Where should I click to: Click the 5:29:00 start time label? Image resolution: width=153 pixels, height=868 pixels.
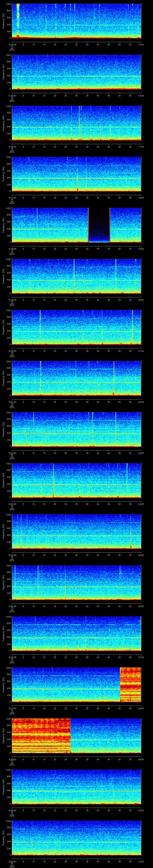(12, 810)
